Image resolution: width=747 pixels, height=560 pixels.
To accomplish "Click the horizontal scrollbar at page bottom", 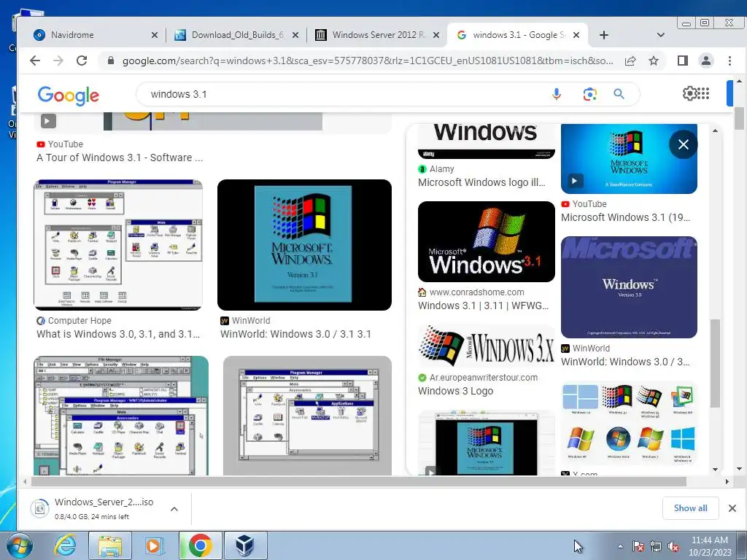I will 359,481.
